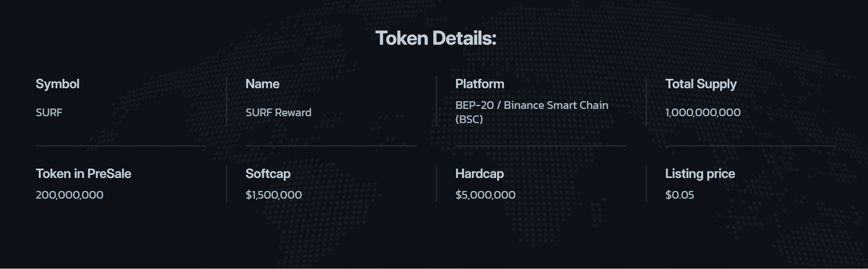868x269 pixels.
Task: Select the Name label
Action: [262, 84]
